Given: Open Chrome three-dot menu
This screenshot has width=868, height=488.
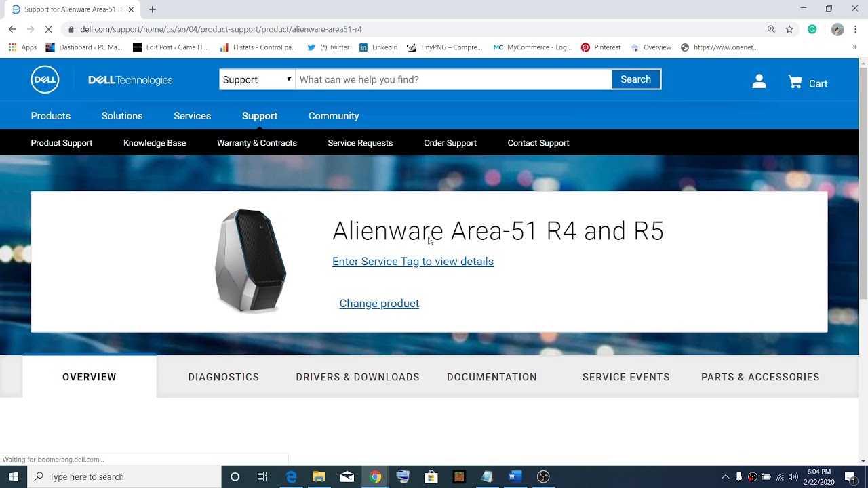Looking at the screenshot, I should (856, 29).
